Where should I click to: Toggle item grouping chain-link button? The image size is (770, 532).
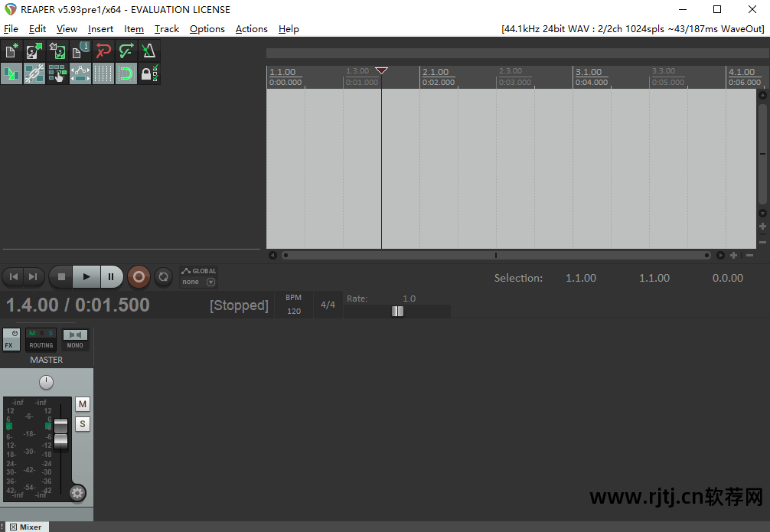pyautogui.click(x=34, y=74)
